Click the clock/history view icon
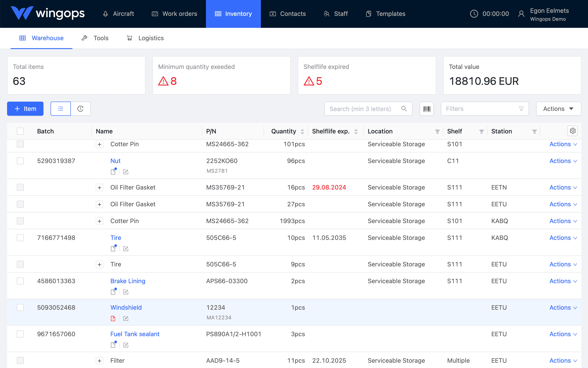The image size is (588, 368). coord(81,109)
